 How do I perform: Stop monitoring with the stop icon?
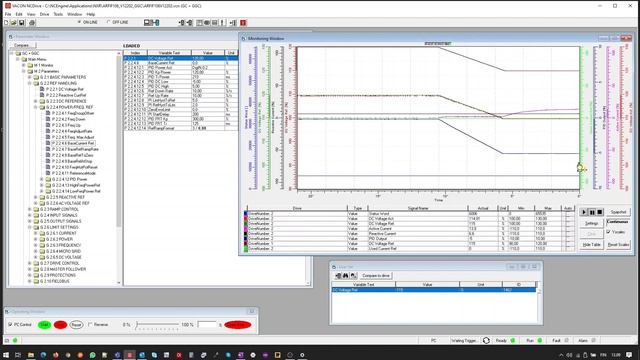(x=600, y=212)
